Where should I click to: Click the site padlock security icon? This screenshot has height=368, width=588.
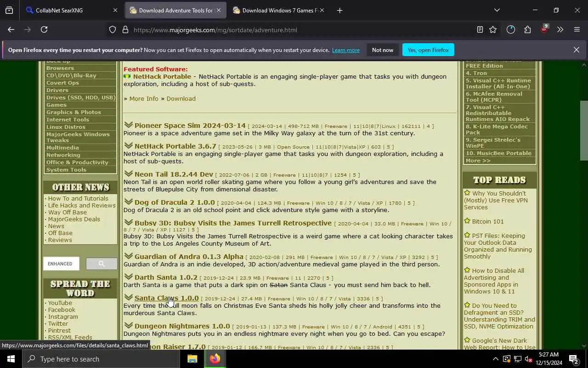[x=125, y=30]
